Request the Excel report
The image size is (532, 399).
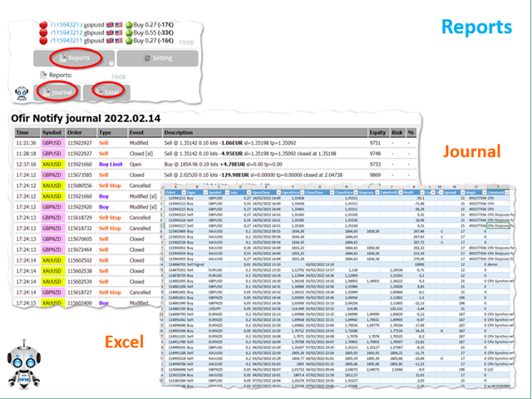[106, 92]
